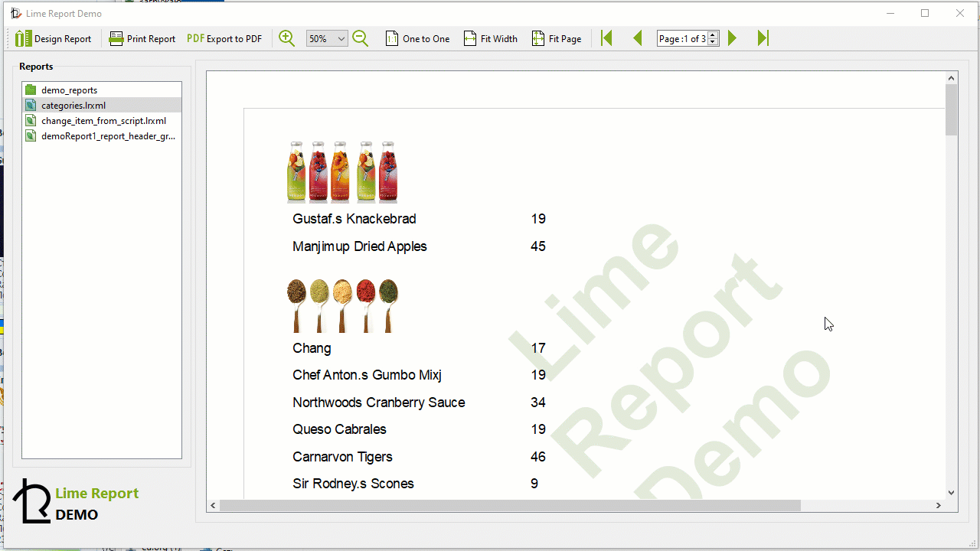Apply Fit Width to the preview
Image resolution: width=980 pixels, height=551 pixels.
click(x=490, y=37)
